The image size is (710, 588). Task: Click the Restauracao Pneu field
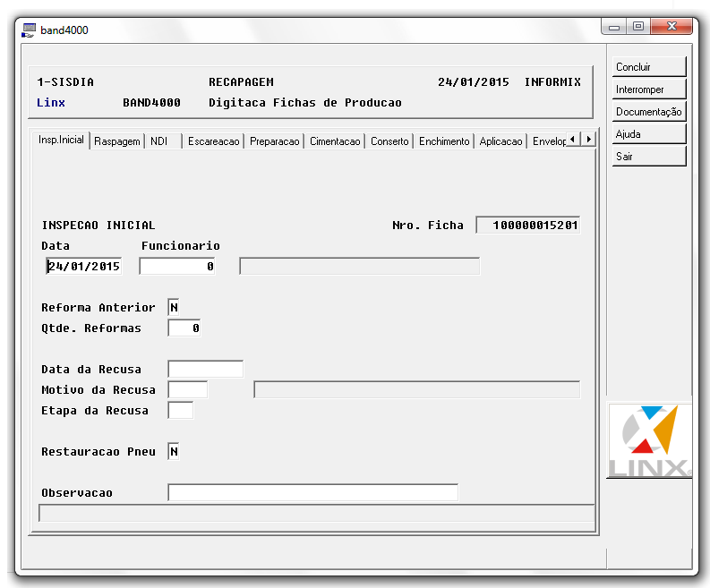coord(174,451)
